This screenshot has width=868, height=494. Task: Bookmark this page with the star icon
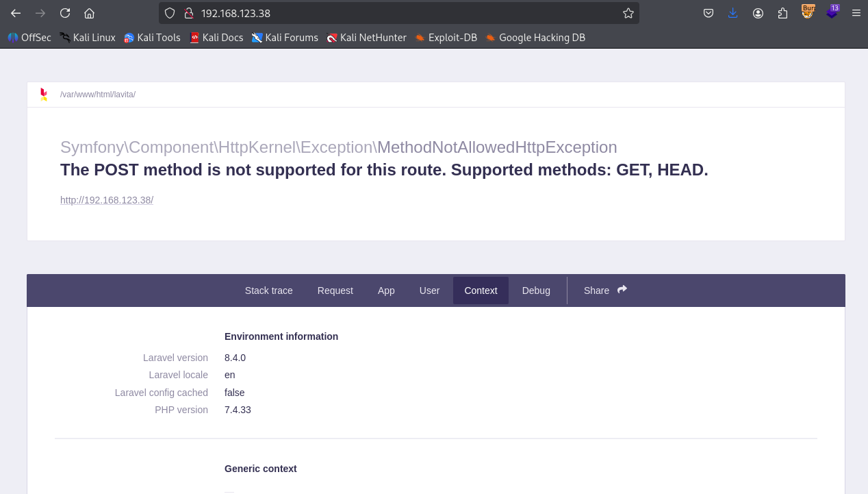click(628, 13)
